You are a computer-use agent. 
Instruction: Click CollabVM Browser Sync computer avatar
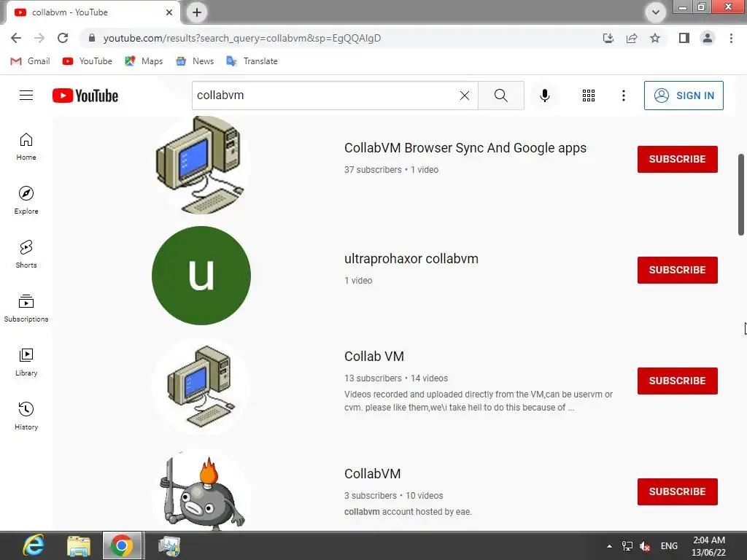[x=201, y=165]
